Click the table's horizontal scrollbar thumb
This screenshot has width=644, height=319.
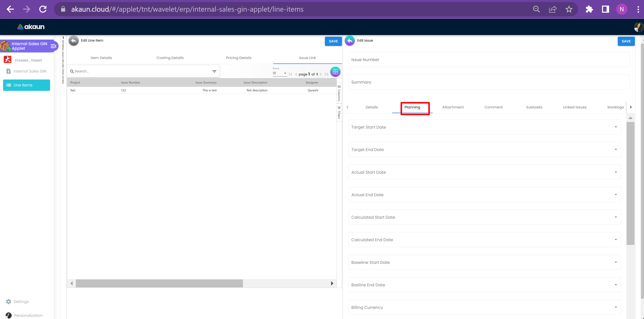coord(159,283)
